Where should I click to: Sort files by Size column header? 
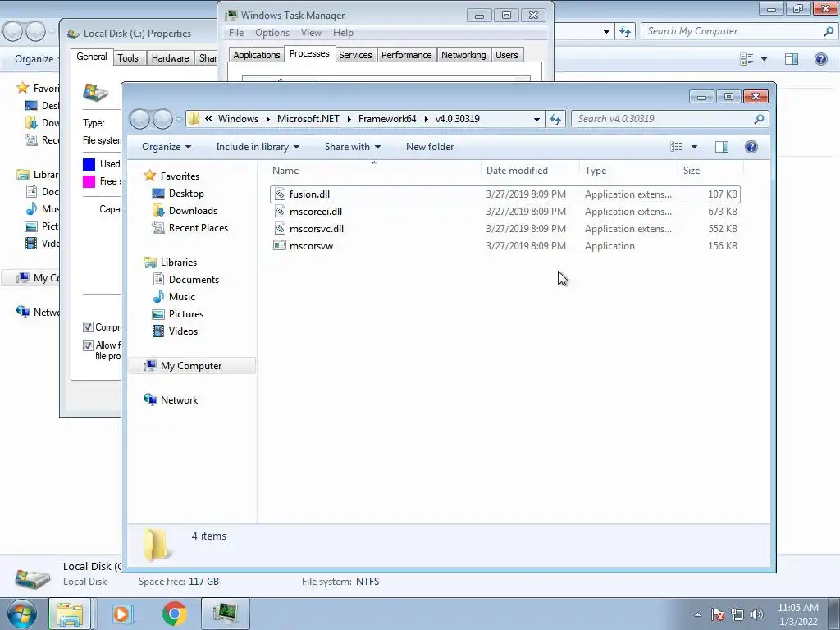pyautogui.click(x=710, y=171)
